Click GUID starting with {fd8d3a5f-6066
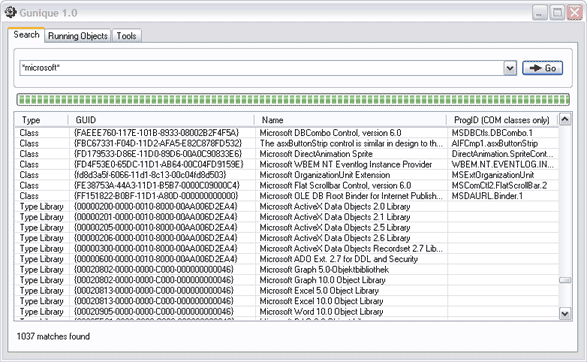This screenshot has width=587, height=362. click(150, 175)
